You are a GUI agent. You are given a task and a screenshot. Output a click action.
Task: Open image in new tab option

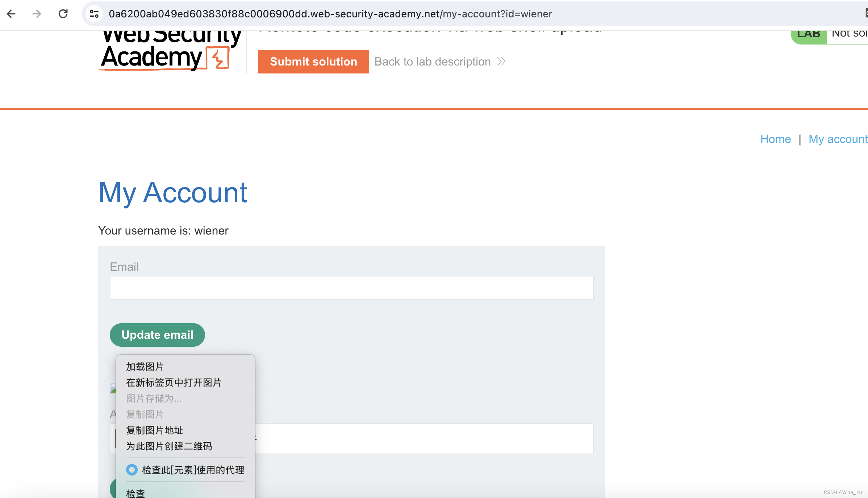174,383
